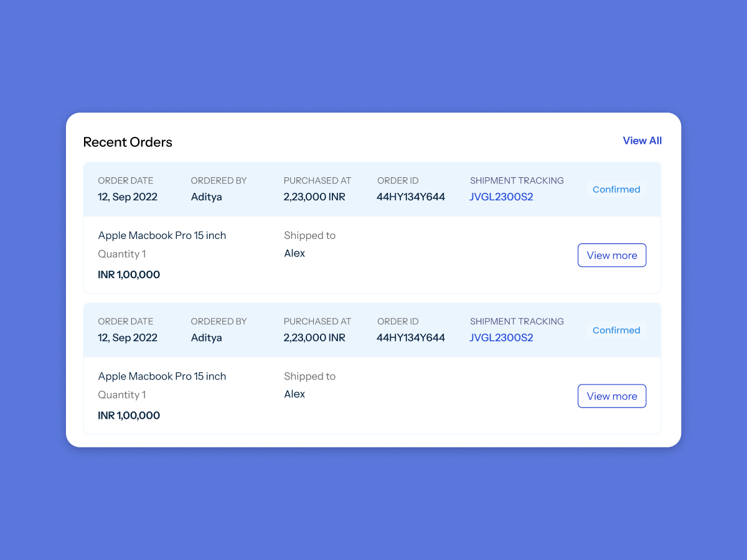Select the price INR 1,00,000 on first order
747x560 pixels.
pos(129,274)
